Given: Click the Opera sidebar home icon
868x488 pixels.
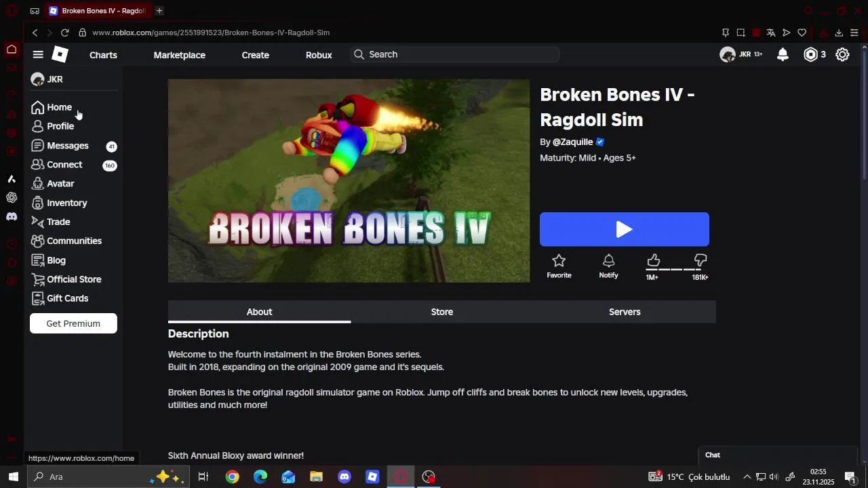Looking at the screenshot, I should (12, 49).
